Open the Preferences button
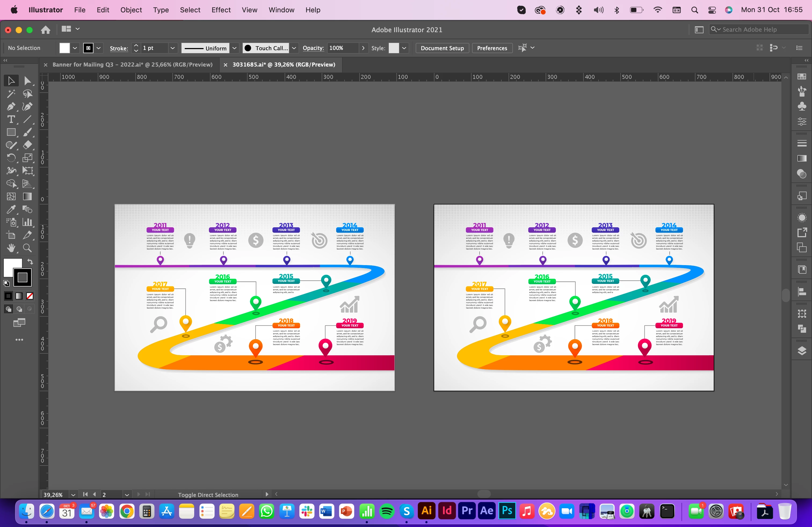 [x=492, y=48]
